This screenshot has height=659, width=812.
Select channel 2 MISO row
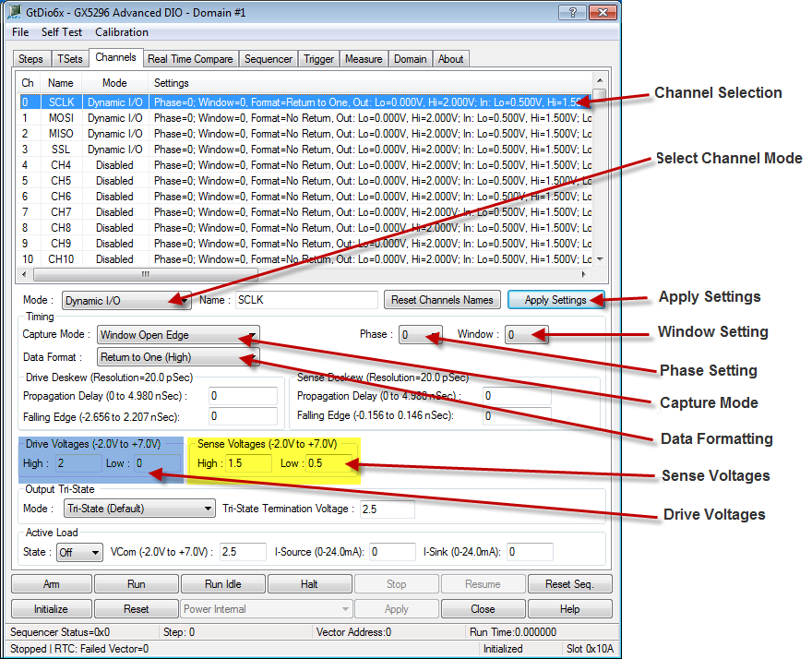pos(305,134)
